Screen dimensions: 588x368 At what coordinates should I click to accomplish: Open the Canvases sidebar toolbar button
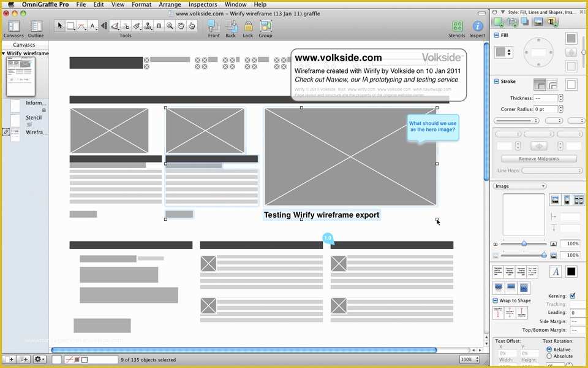click(13, 29)
